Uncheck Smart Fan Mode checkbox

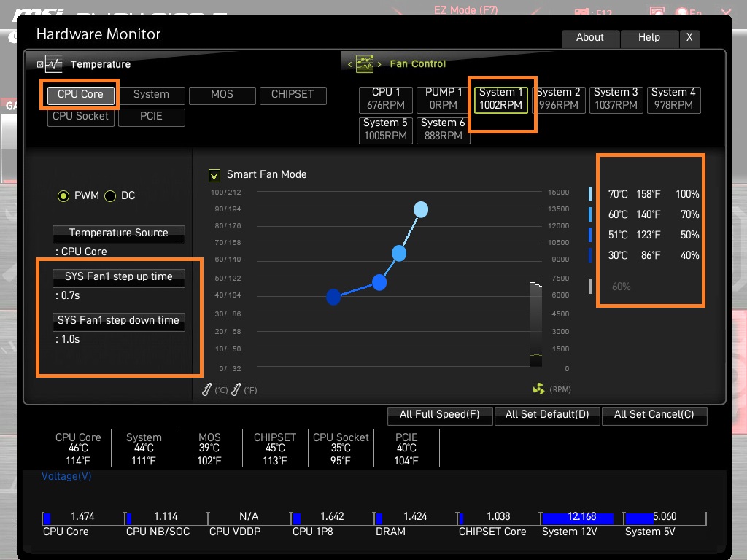pos(214,176)
